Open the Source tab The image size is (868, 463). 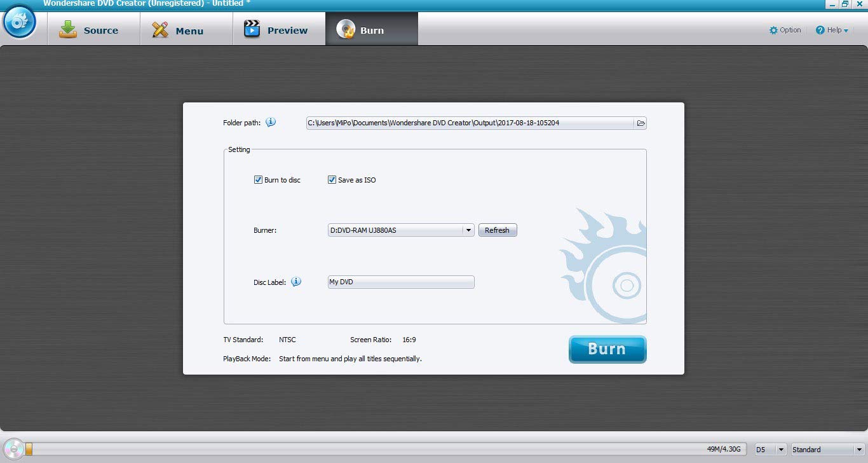[93, 29]
